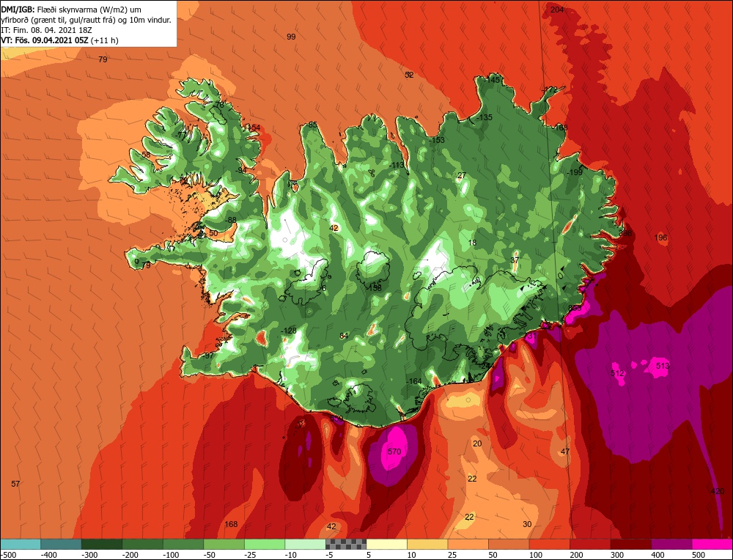This screenshot has height=560, width=733.
Task: Click the red 200 legend swatch
Action: click(590, 544)
